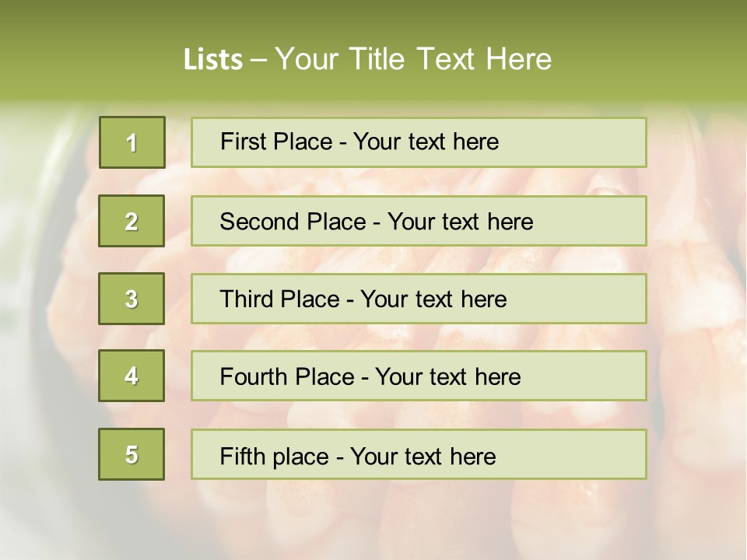Click the dash in the slide title
This screenshot has width=747, height=560.
[x=259, y=59]
